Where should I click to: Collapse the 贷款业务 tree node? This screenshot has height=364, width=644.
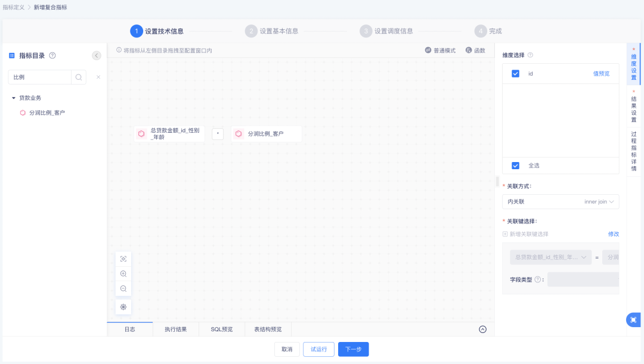point(14,98)
